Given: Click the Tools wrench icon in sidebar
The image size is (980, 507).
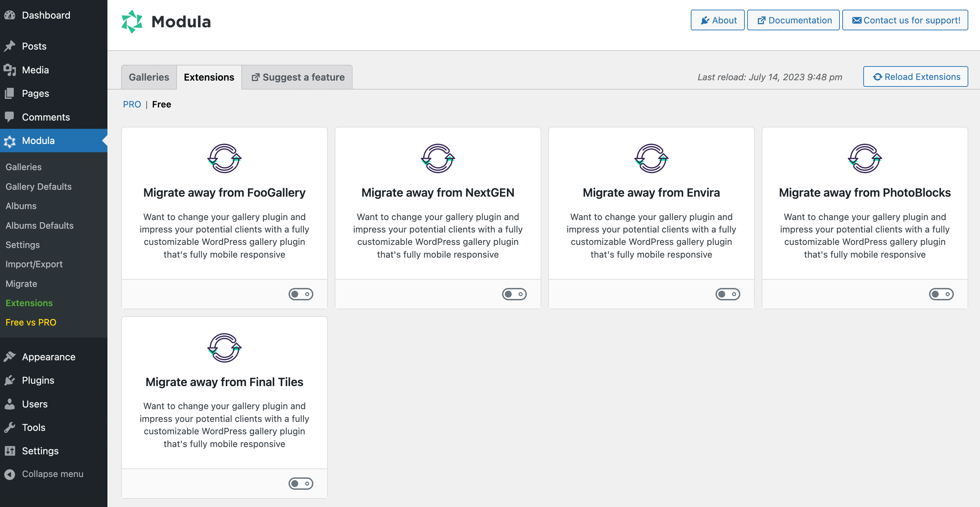Looking at the screenshot, I should pyautogui.click(x=10, y=427).
